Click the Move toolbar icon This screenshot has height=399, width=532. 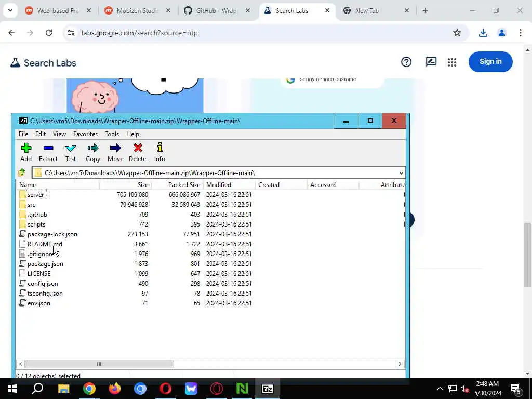[115, 152]
